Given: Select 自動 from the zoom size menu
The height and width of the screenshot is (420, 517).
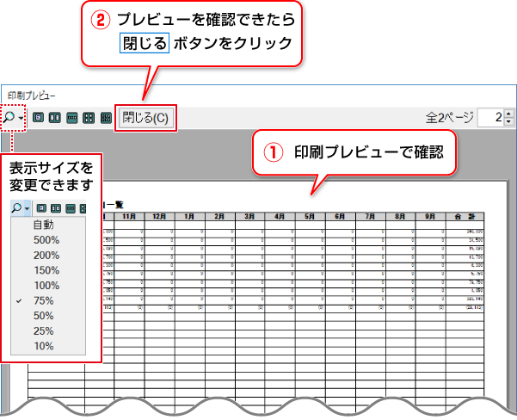Looking at the screenshot, I should (x=43, y=225).
